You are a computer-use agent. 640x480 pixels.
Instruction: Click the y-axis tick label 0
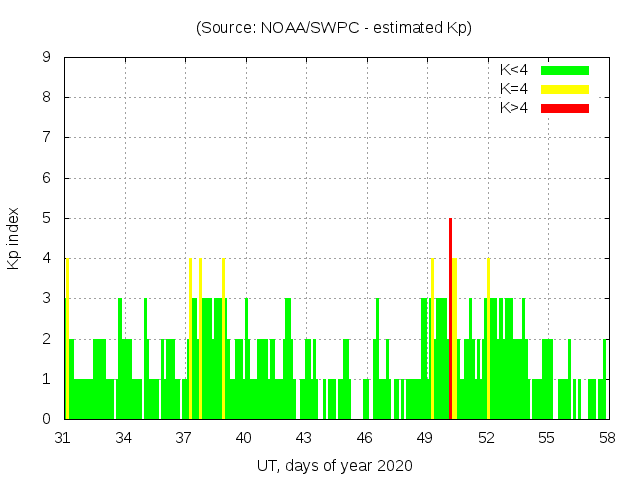point(46,419)
